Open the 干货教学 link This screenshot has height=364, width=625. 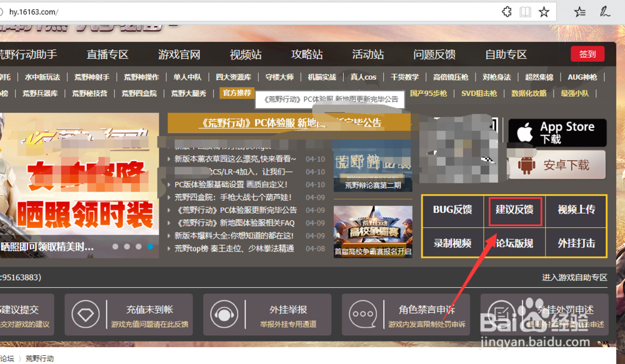pos(404,77)
